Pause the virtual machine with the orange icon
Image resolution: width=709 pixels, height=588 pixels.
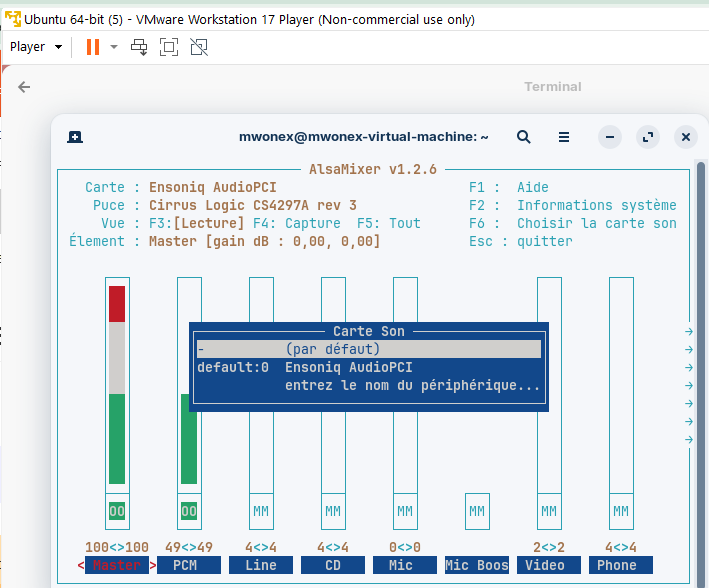(93, 47)
